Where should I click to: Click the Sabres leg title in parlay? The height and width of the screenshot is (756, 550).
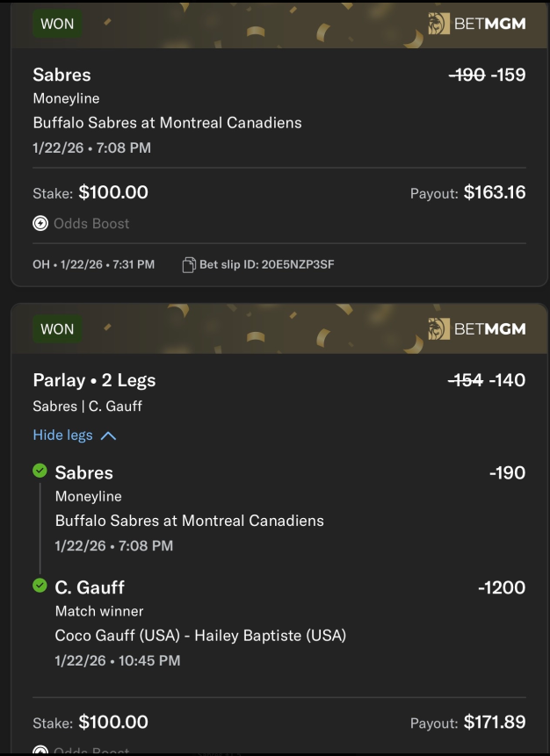point(83,472)
